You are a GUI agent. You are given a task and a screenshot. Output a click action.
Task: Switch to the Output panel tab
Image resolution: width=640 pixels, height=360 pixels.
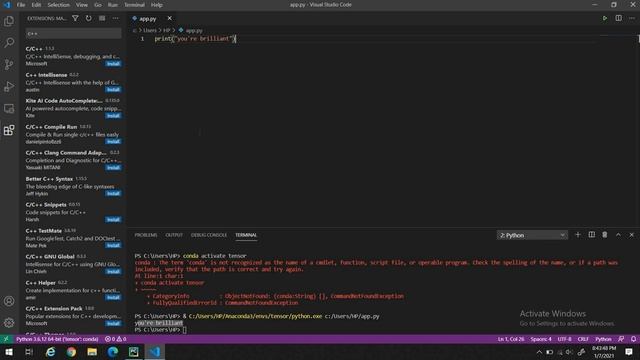(x=174, y=235)
